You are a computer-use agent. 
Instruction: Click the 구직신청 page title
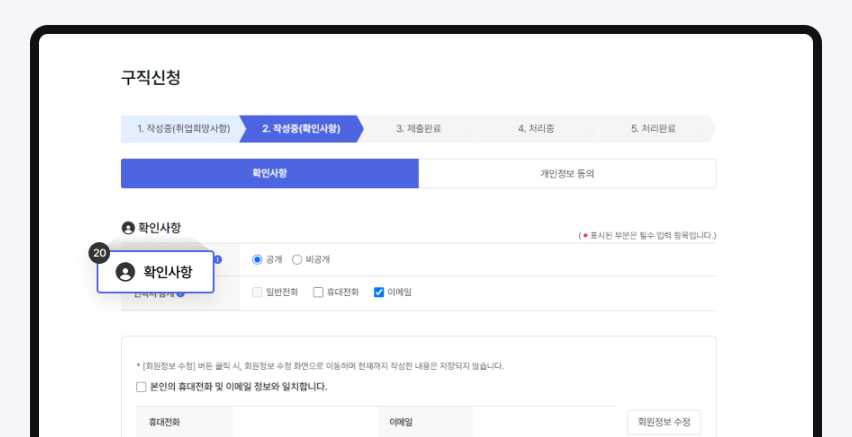click(151, 78)
